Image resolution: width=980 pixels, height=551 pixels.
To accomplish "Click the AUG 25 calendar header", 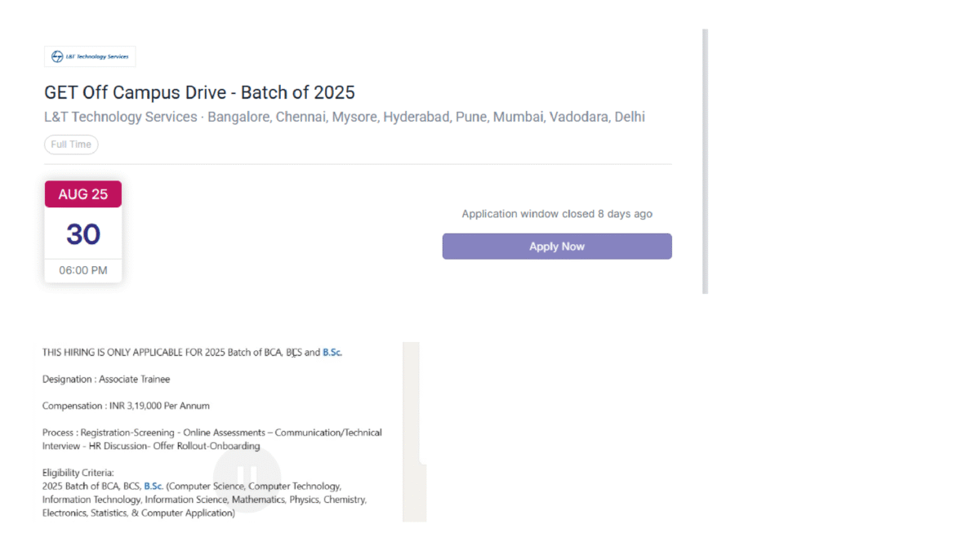I will tap(83, 194).
